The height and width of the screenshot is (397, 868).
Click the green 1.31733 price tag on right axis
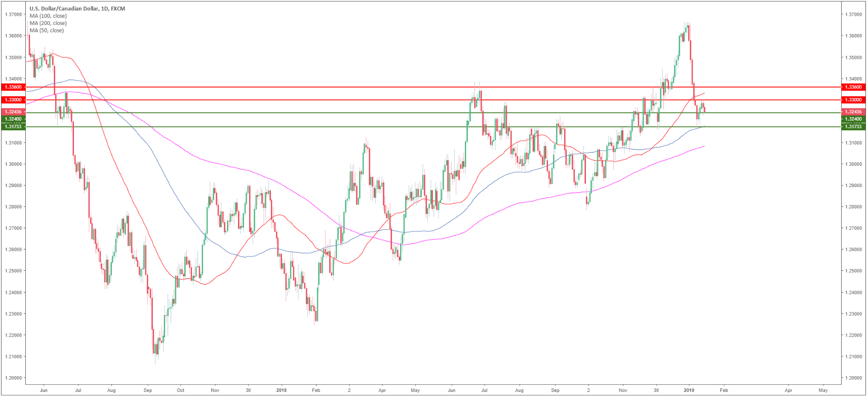click(x=853, y=127)
